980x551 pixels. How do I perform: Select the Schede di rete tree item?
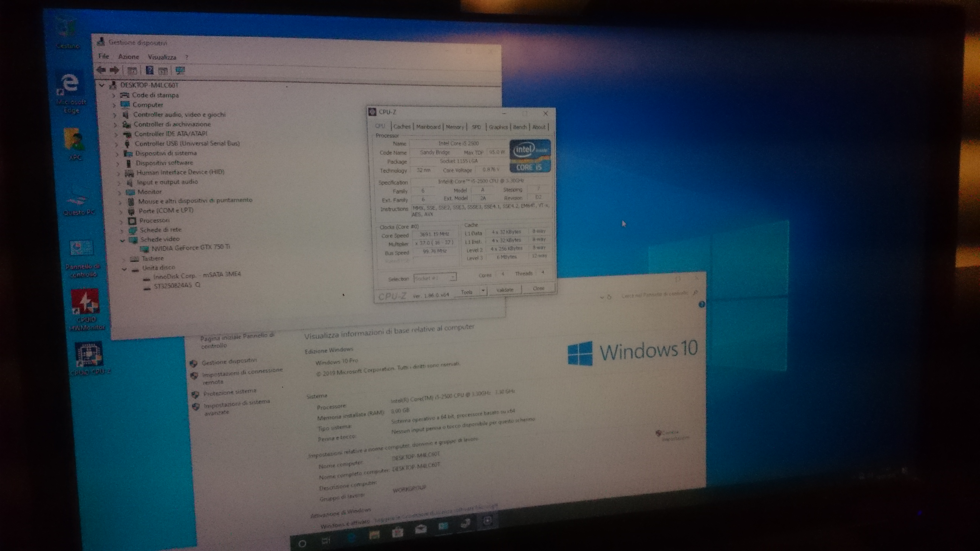click(x=160, y=230)
